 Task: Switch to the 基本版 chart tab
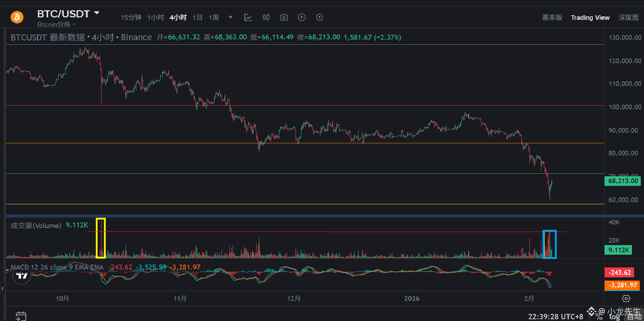(552, 17)
